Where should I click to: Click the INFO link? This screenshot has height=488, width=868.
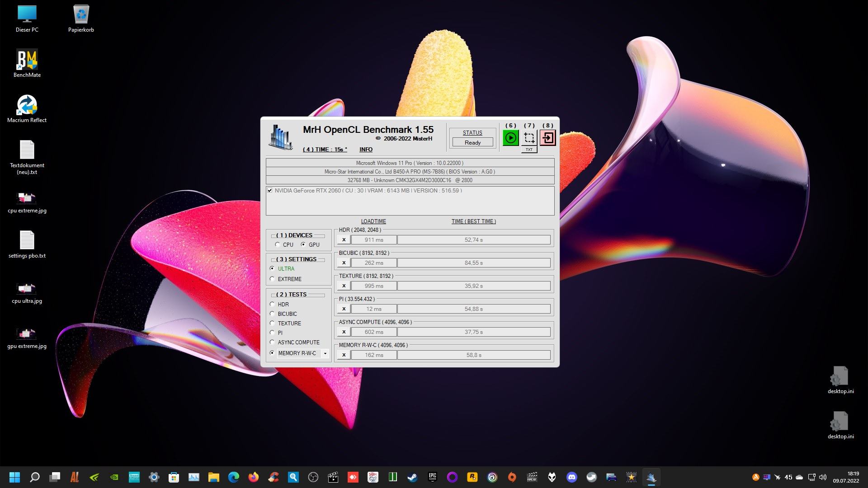(x=366, y=150)
